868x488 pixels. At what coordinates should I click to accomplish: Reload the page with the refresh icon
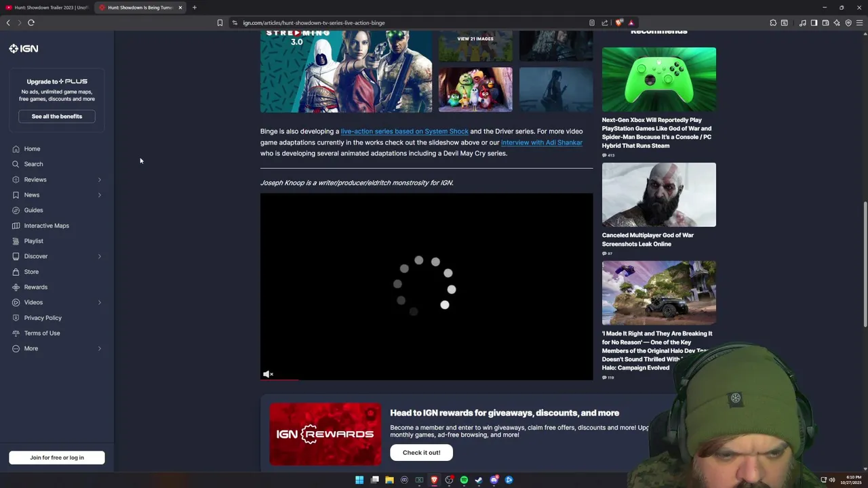(x=31, y=22)
